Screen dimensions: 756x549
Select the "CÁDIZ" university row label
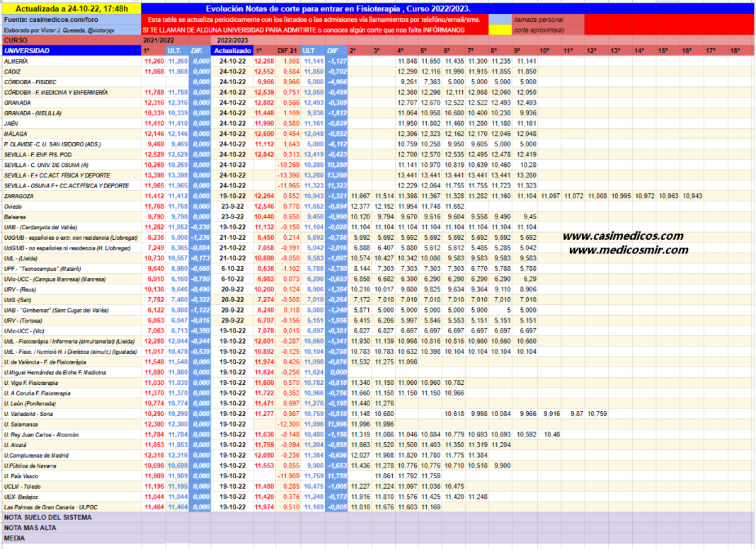[12, 72]
